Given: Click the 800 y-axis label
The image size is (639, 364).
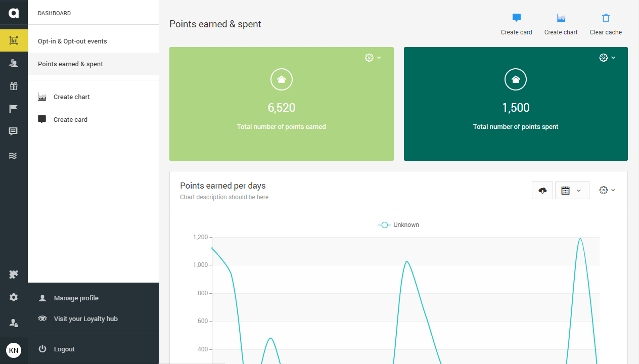Looking at the screenshot, I should click(x=202, y=293).
